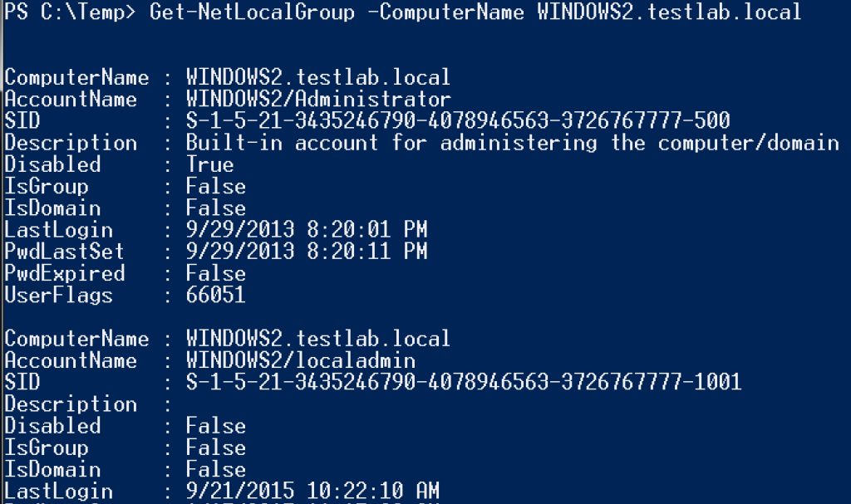This screenshot has height=504, width=851.
Task: Click the SID value ending in -500
Action: 458,121
